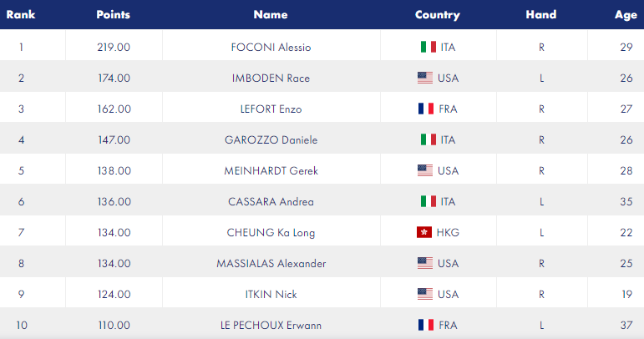Open fencer profile CHEUNG Ka Long
This screenshot has width=644, height=339.
(271, 233)
